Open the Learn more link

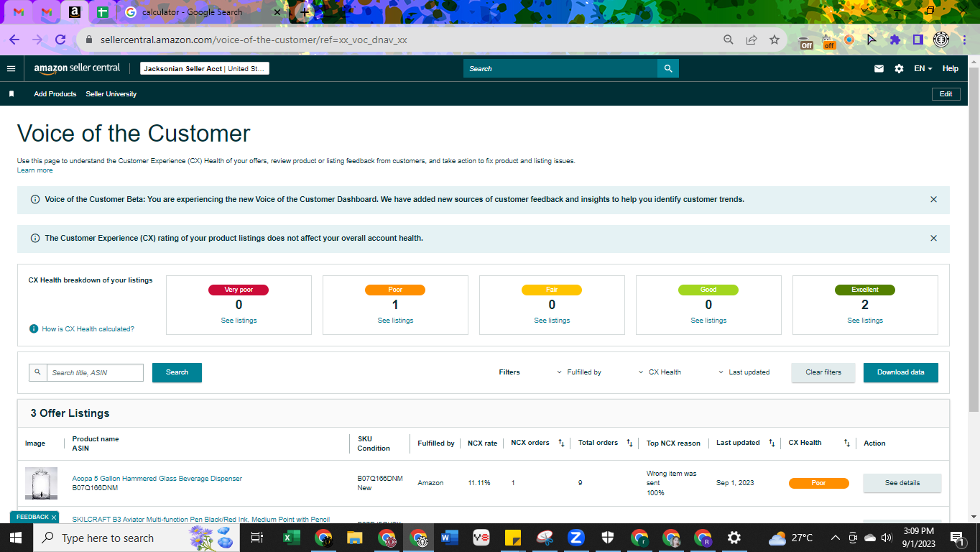coord(35,170)
